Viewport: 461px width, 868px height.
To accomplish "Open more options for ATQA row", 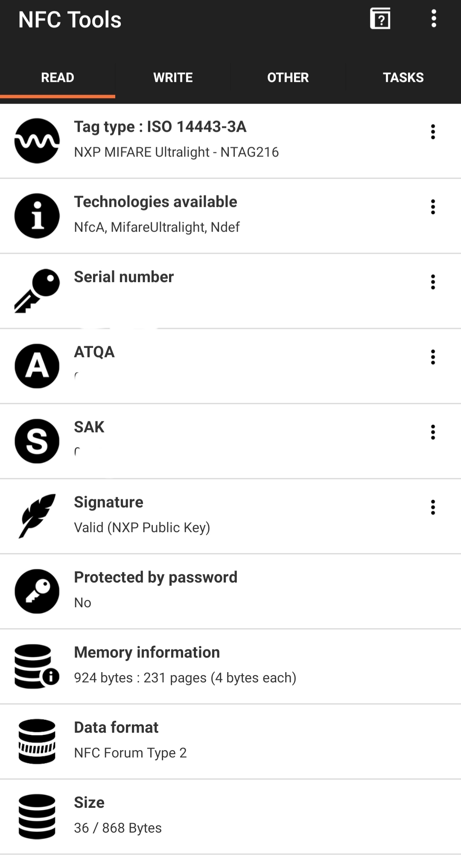I will pyautogui.click(x=433, y=357).
